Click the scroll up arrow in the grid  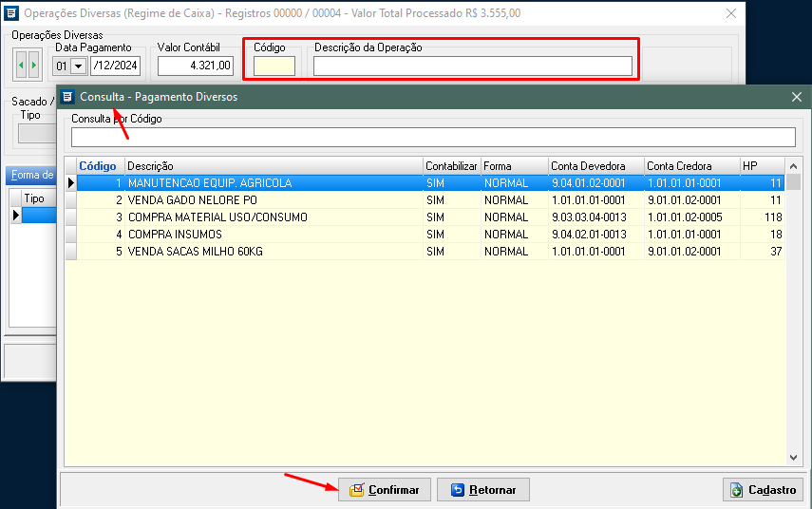click(x=794, y=166)
